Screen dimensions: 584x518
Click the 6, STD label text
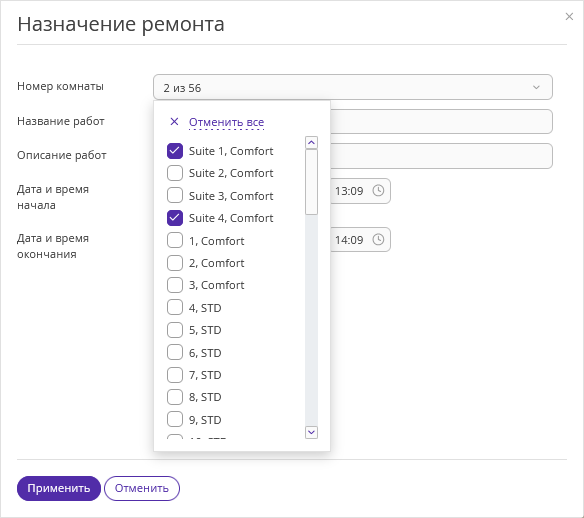tap(205, 353)
